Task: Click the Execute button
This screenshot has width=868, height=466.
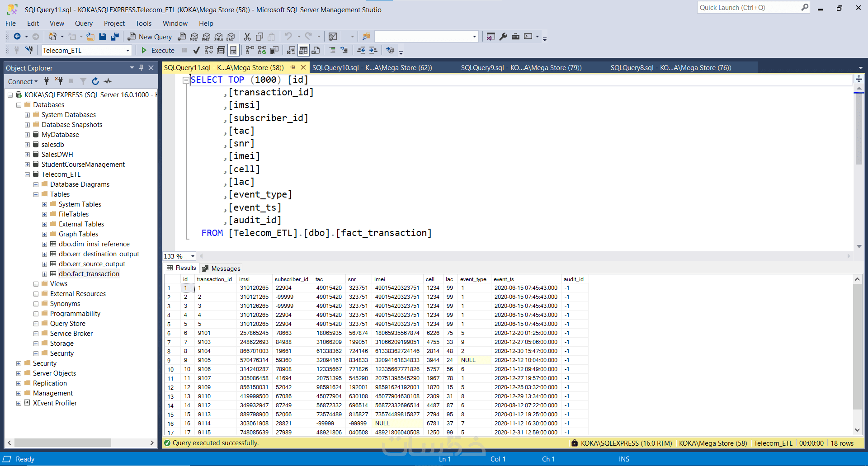Action: point(158,50)
